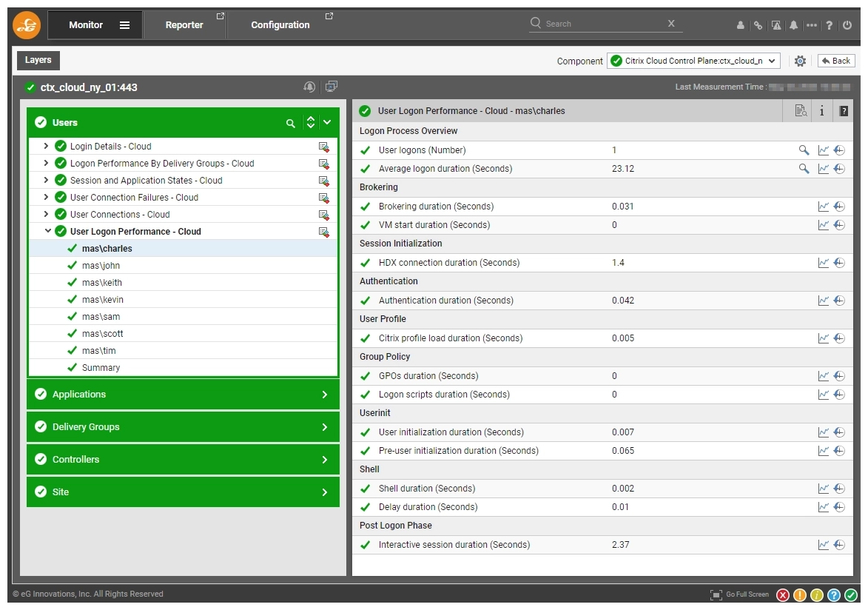Show the graph for Authentication duration
This screenshot has height=610, width=868.
(823, 301)
